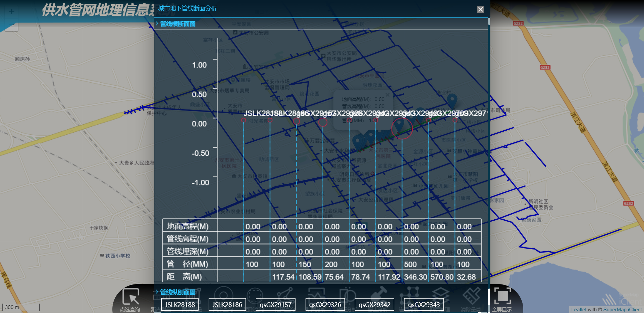Screen dimensions: 644x313
Task: Expand the 管线纵剖面图 section
Action: pos(177,292)
